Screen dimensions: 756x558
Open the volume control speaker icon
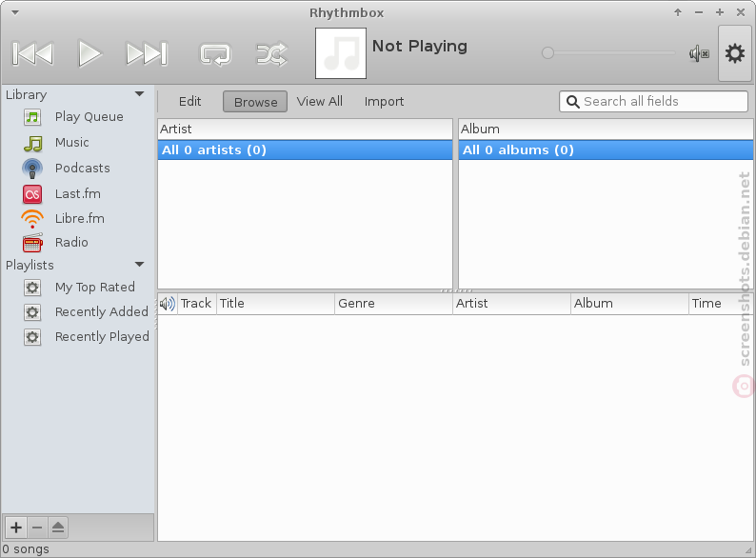pyautogui.click(x=699, y=53)
